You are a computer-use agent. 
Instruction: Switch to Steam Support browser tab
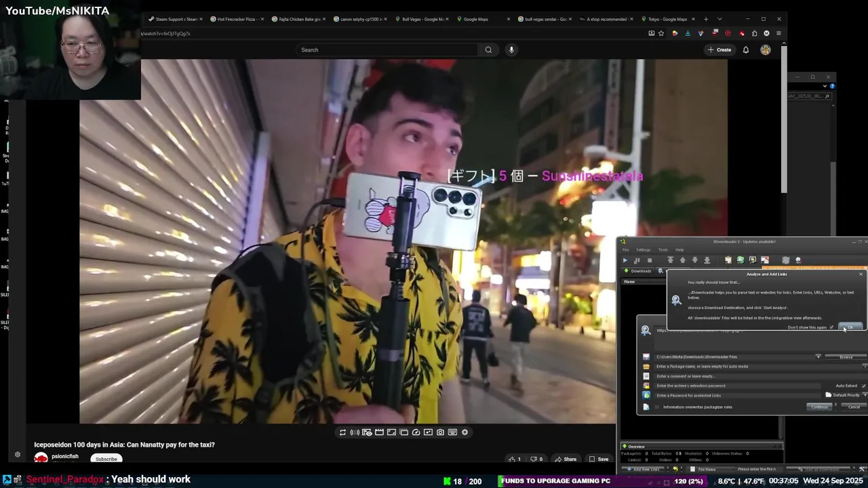[x=174, y=19]
